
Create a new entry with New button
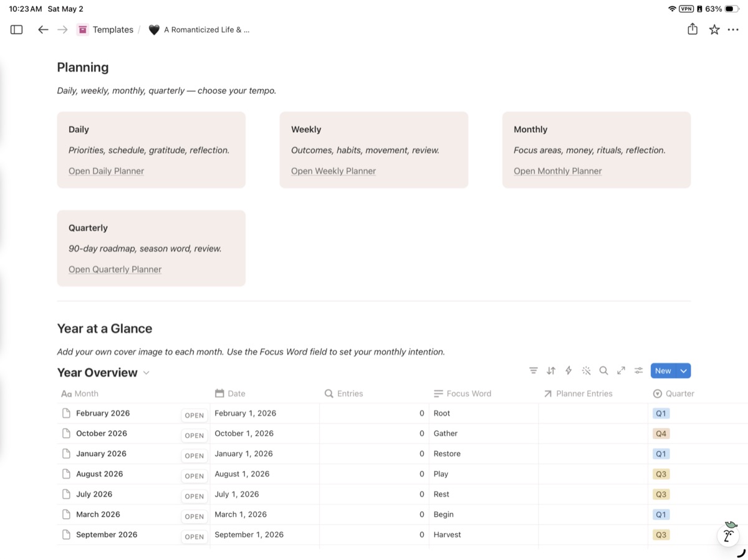[x=663, y=371]
